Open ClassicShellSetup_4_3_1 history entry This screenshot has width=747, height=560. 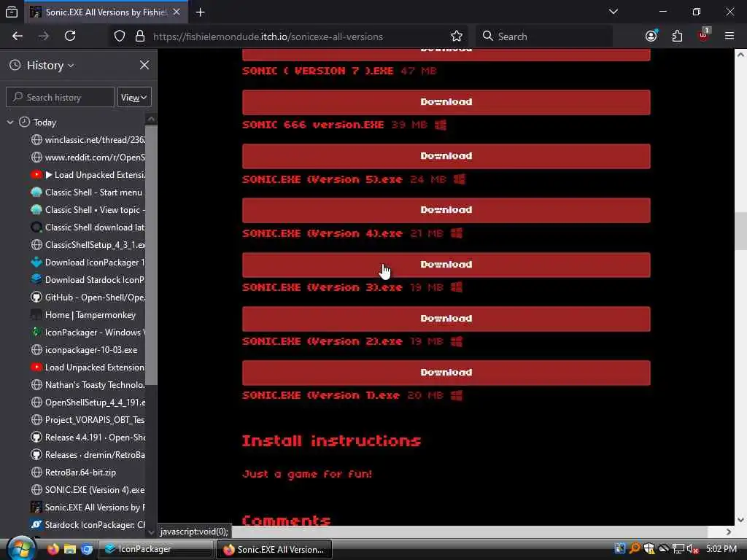pos(88,245)
